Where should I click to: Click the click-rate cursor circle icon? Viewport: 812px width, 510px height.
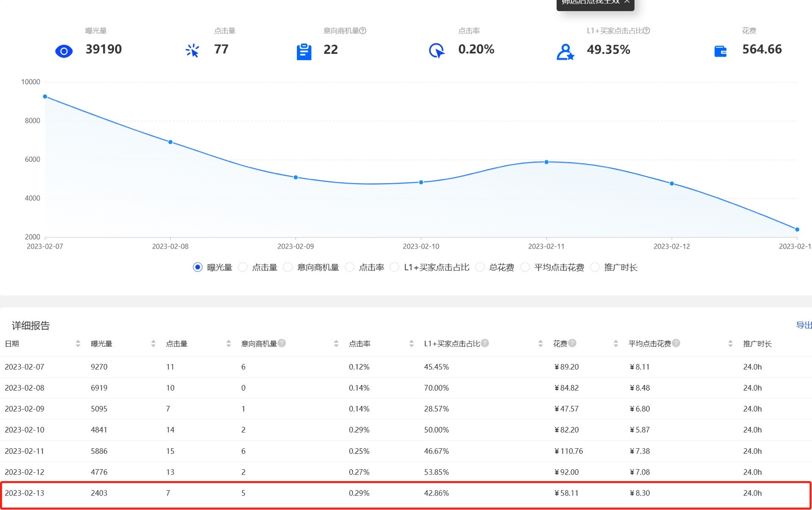tap(437, 51)
